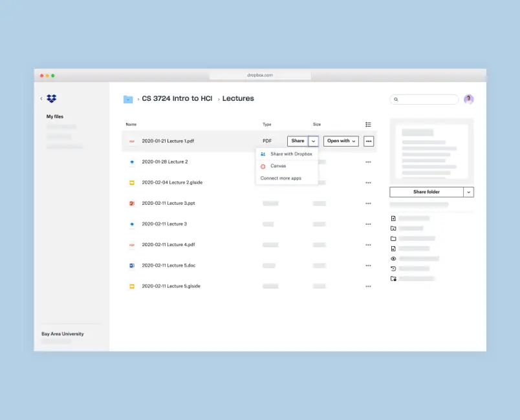This screenshot has width=520, height=420.
Task: Click the version history clock icon
Action: click(x=393, y=268)
